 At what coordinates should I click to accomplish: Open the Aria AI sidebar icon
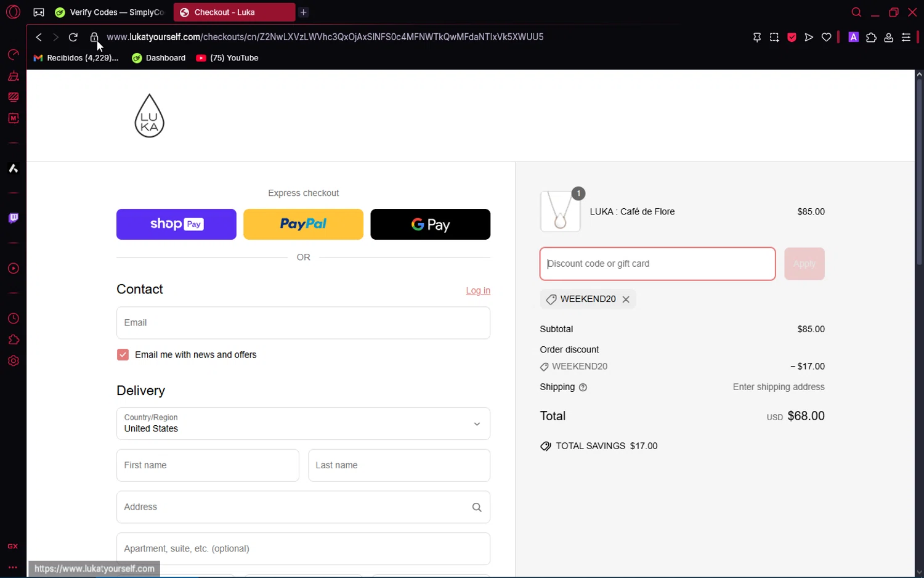click(x=13, y=168)
